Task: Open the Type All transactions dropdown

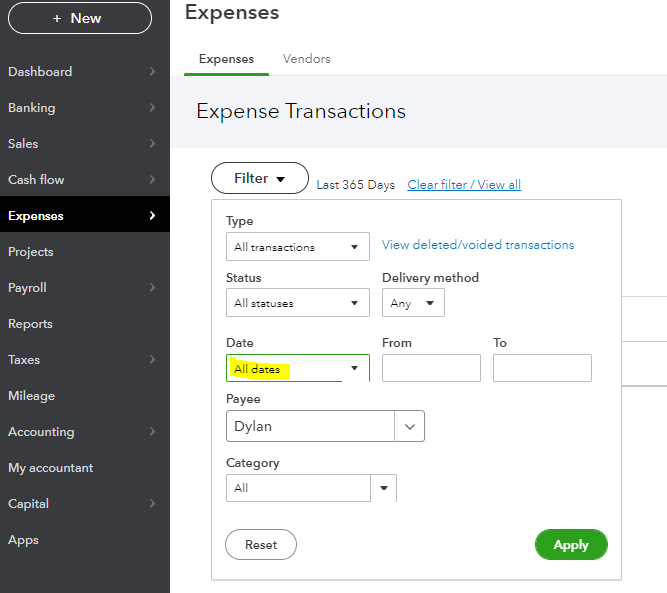Action: [x=297, y=247]
